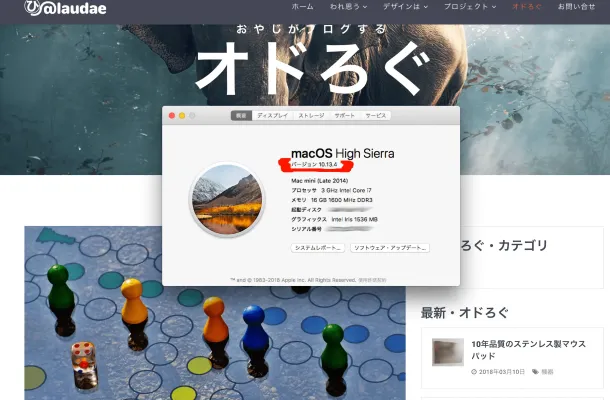
Task: Switch to the サービス tab
Action: [x=376, y=116]
